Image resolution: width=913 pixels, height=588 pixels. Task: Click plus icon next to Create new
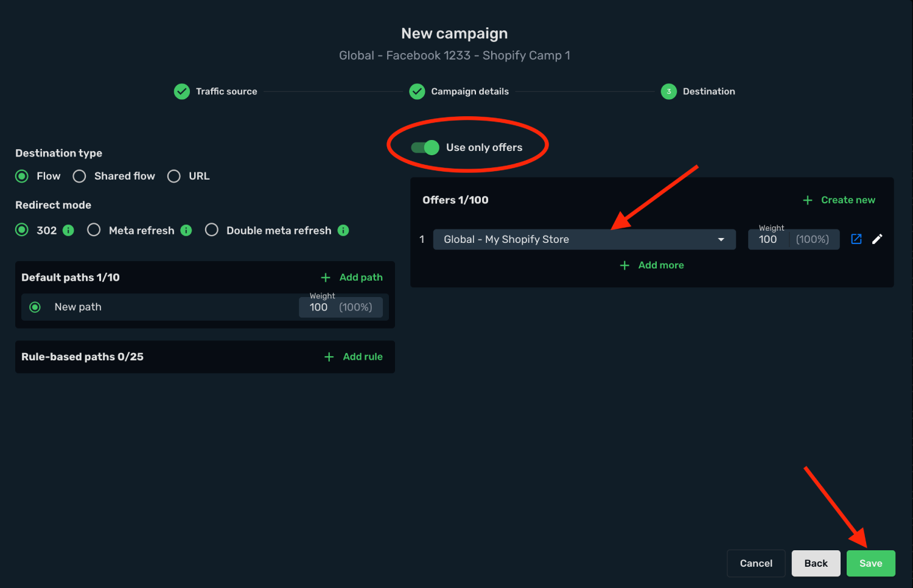(807, 200)
